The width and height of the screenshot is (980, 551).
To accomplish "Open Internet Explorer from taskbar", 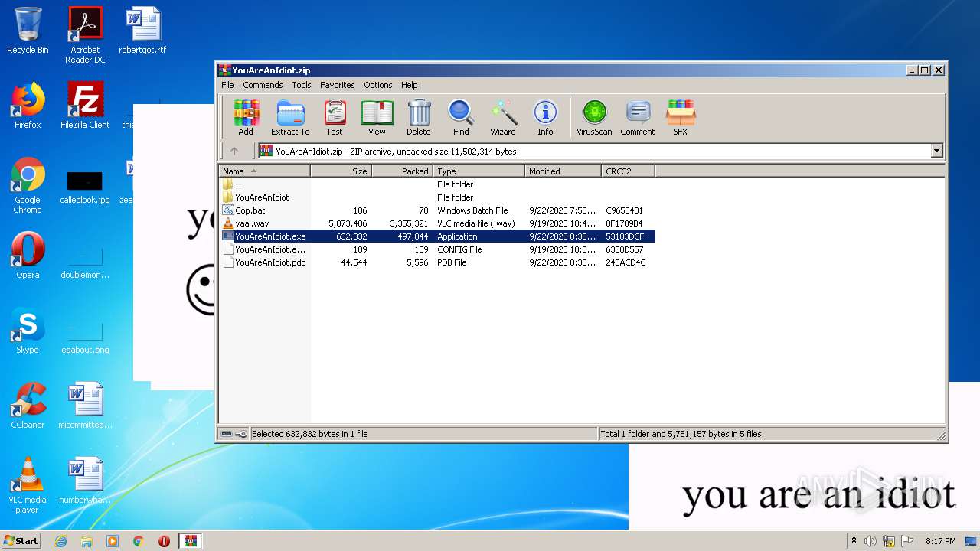I will coord(60,541).
